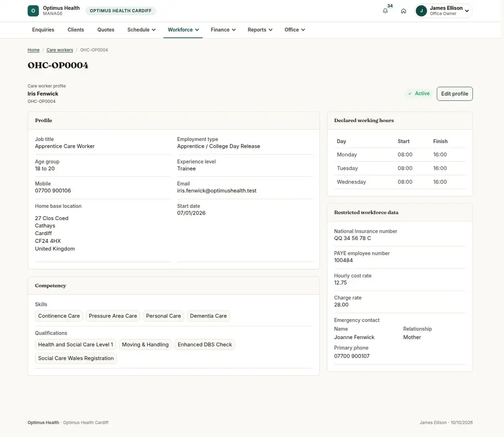Expand the Reports menu
The width and height of the screenshot is (504, 437).
coord(260,30)
